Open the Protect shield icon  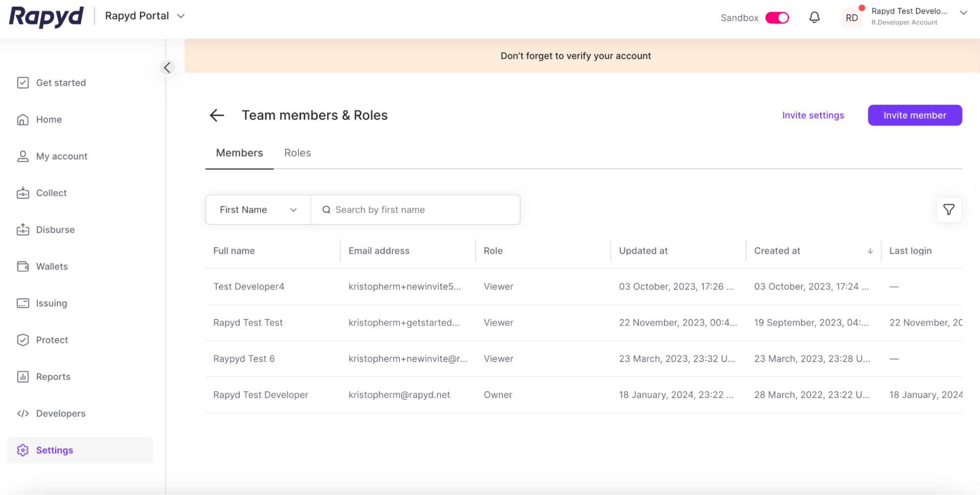coord(23,340)
